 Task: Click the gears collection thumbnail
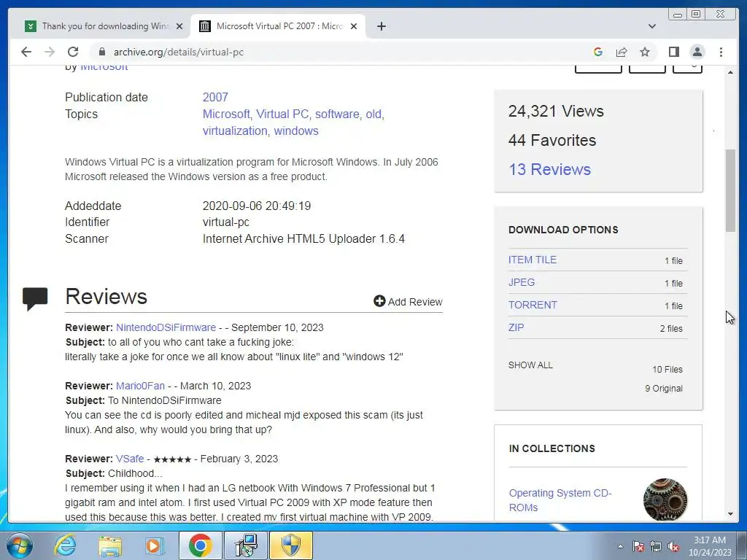coord(665,500)
